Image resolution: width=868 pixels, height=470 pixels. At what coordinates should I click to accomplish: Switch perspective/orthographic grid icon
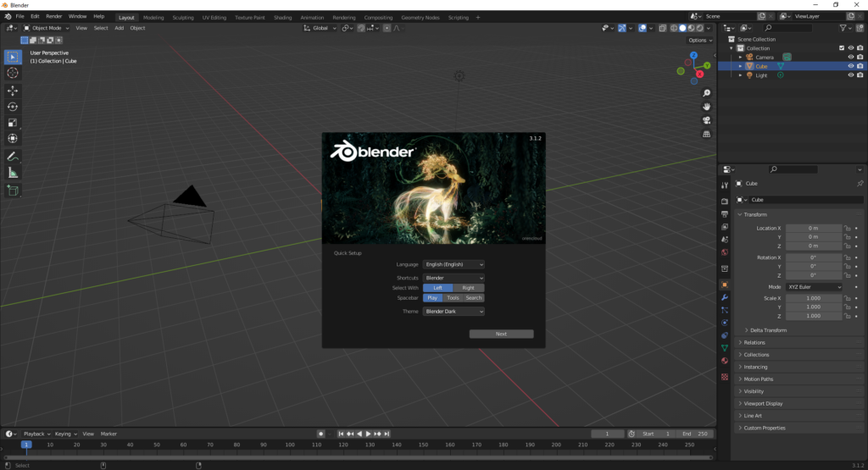[706, 135]
